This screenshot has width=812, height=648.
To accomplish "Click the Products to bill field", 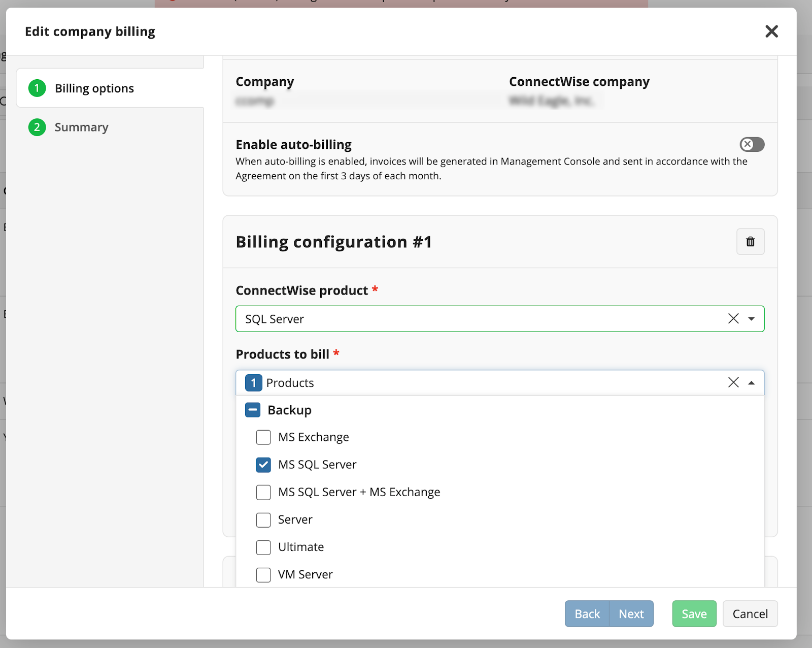I will coord(500,382).
